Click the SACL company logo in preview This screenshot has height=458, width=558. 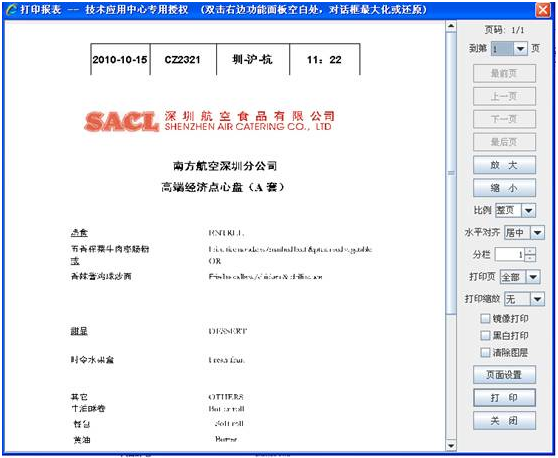121,121
